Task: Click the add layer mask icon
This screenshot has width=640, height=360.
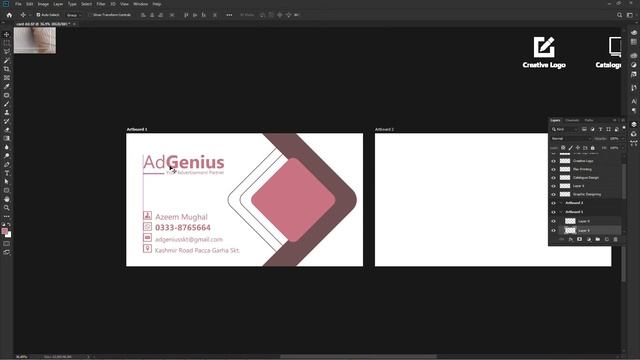Action: pyautogui.click(x=579, y=240)
